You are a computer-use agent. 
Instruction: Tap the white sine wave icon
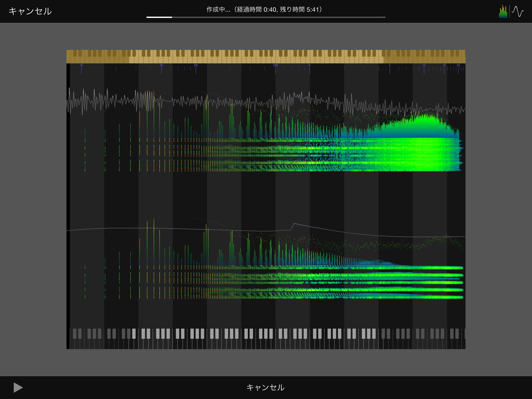518,12
